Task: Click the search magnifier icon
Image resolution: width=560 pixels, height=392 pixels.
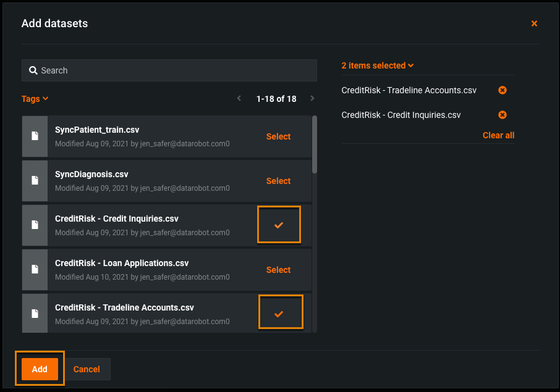Action: pos(33,70)
